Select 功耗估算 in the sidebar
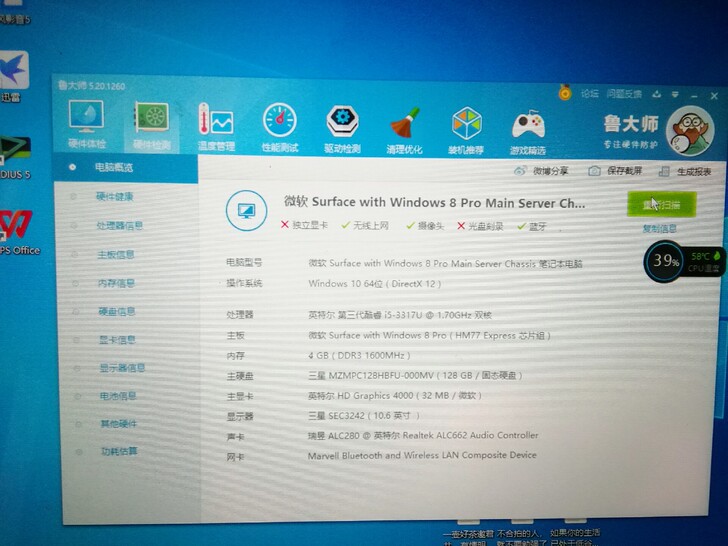 (x=119, y=451)
